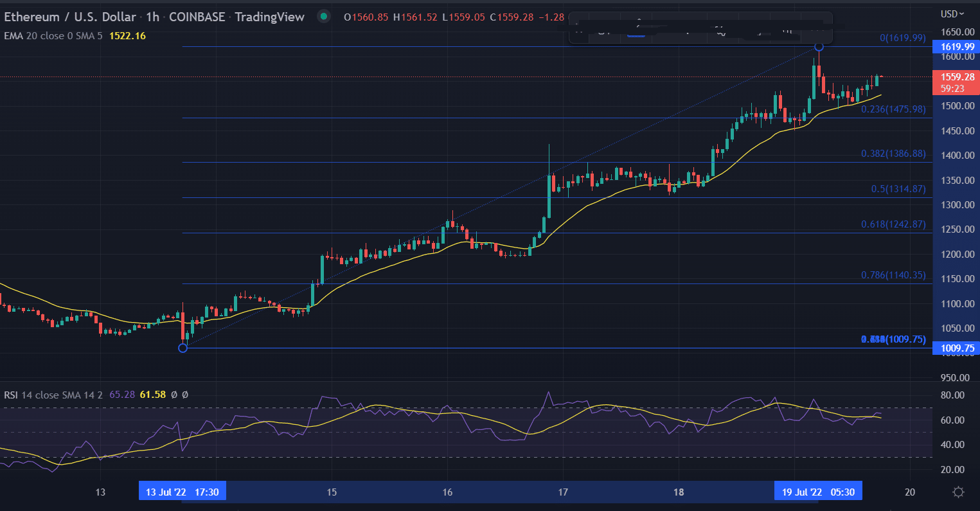Click the low price L1559.05 value

pos(463,17)
